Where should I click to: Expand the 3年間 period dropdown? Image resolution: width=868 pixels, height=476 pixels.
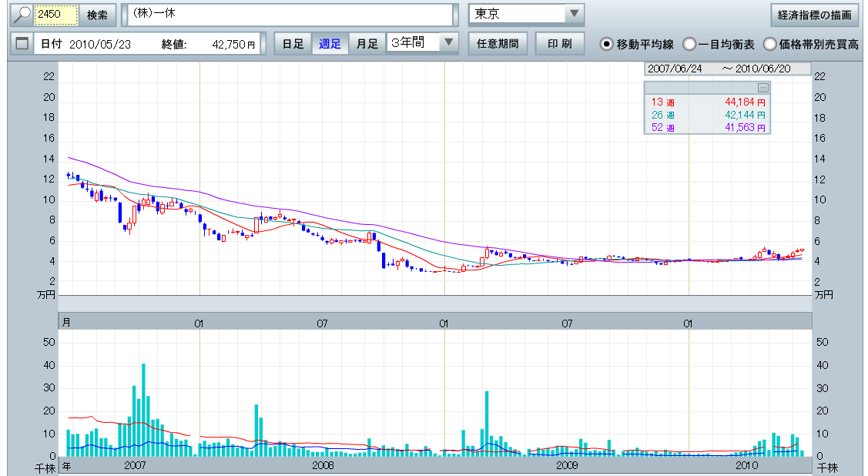click(449, 43)
